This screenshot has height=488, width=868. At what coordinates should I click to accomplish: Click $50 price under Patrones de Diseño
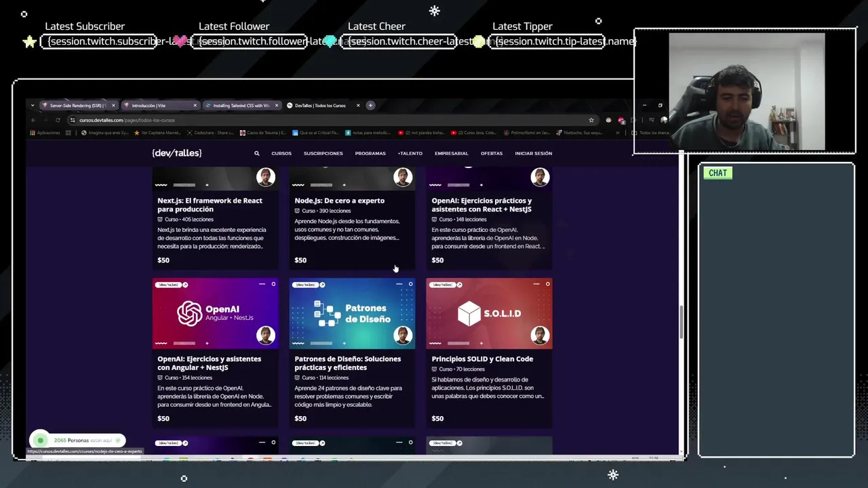[x=300, y=419]
